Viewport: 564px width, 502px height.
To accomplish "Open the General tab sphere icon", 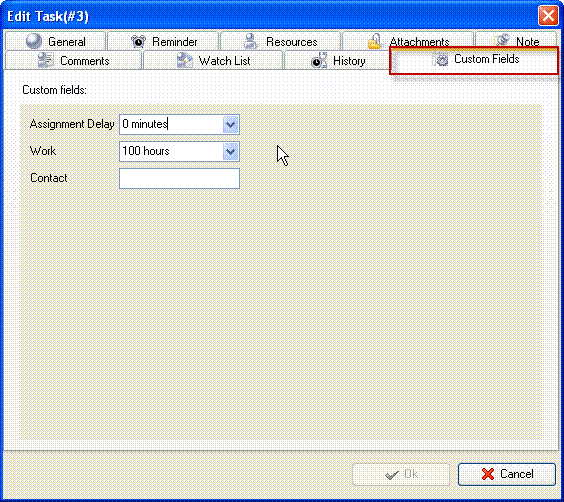I will [x=34, y=41].
